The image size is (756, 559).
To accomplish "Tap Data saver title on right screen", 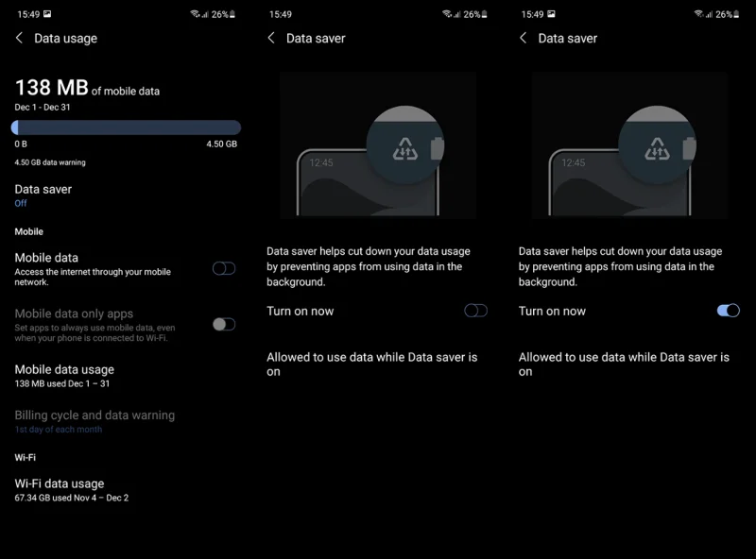I will click(x=568, y=39).
